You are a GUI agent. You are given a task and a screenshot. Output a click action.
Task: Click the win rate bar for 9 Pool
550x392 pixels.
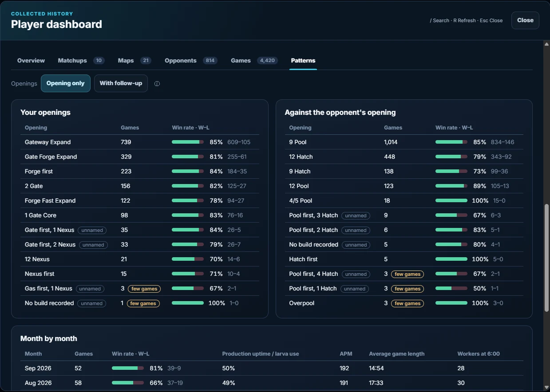(x=451, y=142)
